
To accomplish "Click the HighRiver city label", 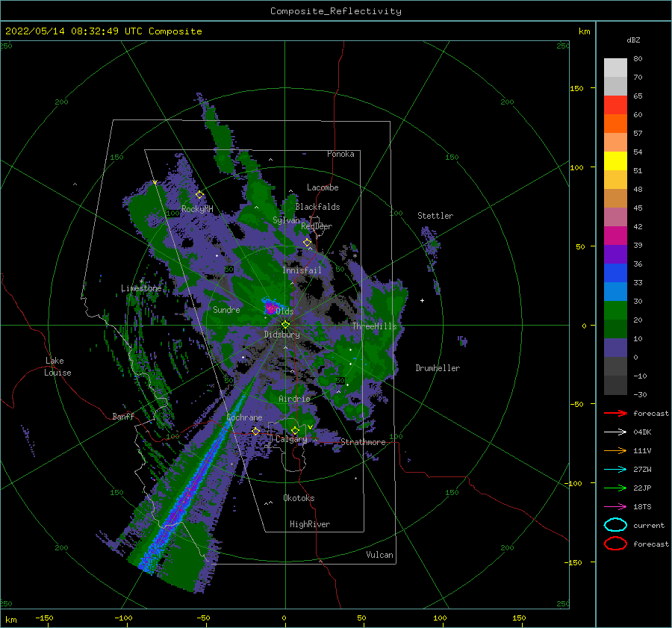I will coord(310,524).
